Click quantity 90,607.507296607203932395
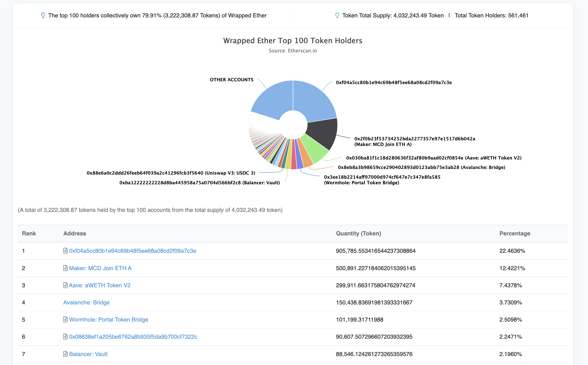Screen dimensions: 588x365 click(374, 337)
